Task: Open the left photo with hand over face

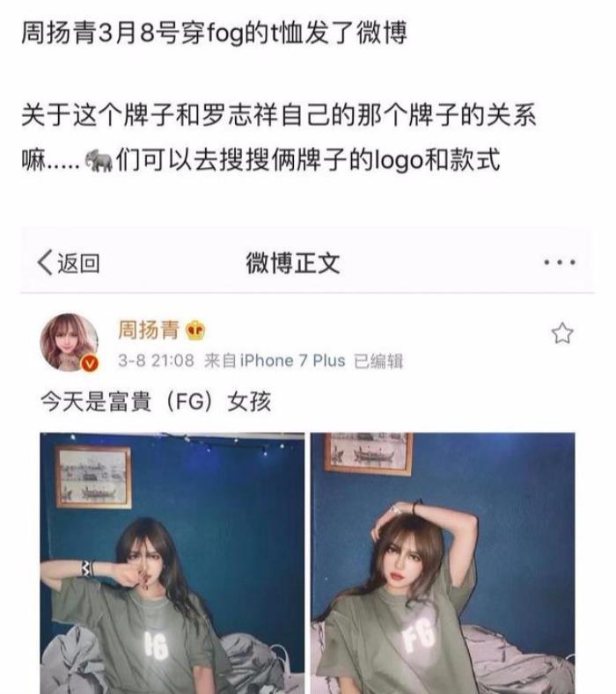Action: click(172, 563)
